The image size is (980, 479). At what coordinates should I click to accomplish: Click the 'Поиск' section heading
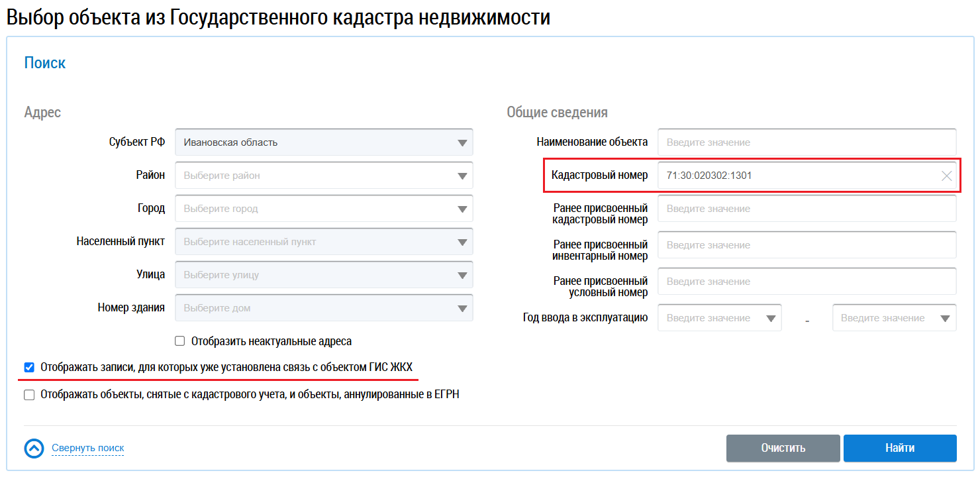pyautogui.click(x=45, y=63)
